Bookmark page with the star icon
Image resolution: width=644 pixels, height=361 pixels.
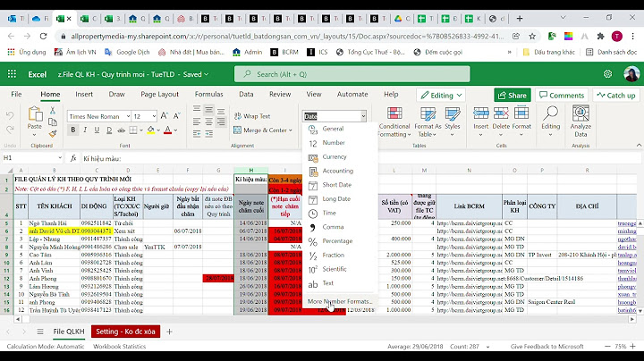point(532,36)
